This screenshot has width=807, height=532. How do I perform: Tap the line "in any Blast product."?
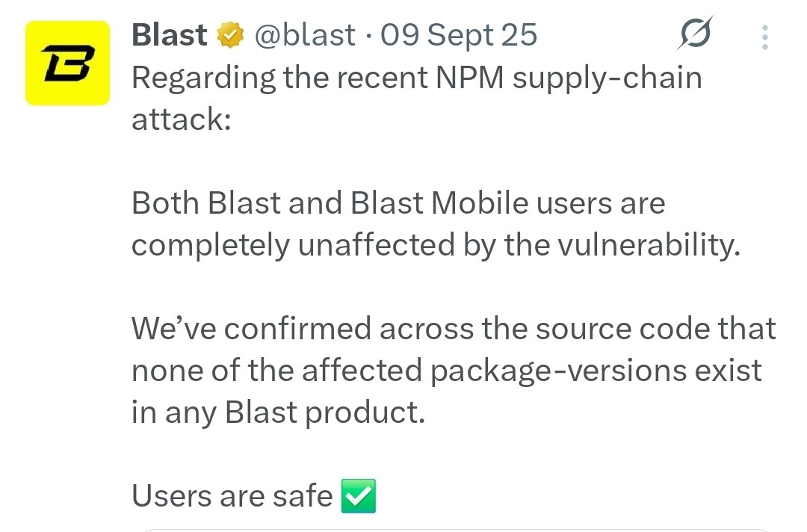[278, 412]
